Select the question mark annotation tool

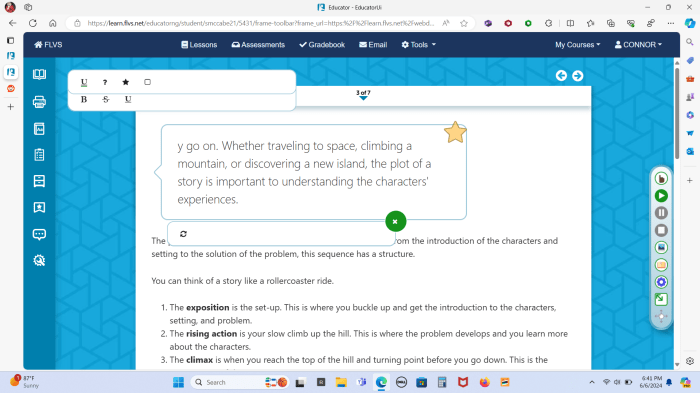(x=105, y=82)
